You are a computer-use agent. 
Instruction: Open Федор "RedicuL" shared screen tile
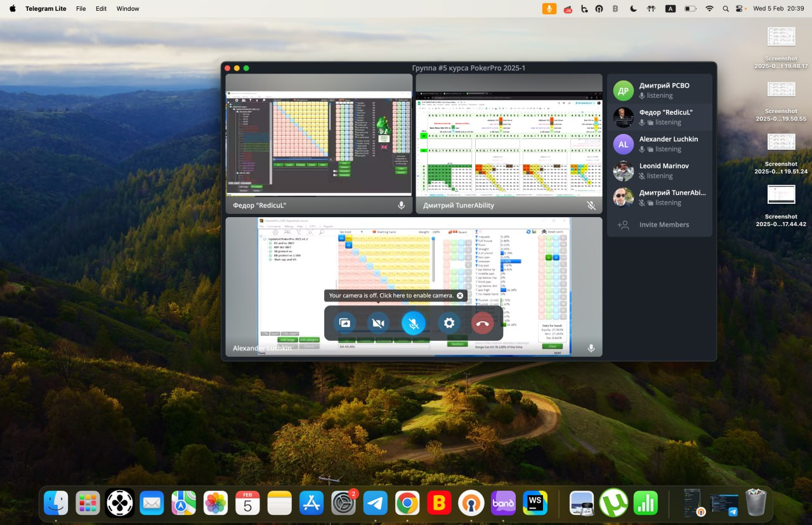[x=319, y=143]
